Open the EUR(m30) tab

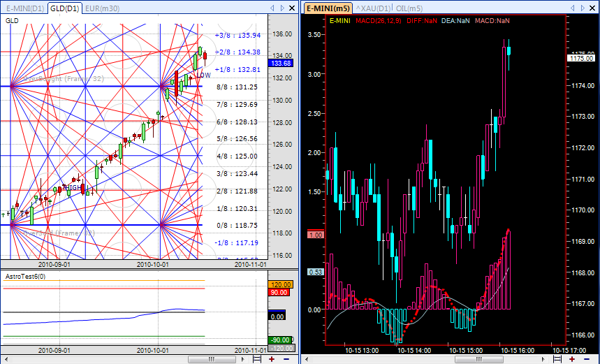102,8
